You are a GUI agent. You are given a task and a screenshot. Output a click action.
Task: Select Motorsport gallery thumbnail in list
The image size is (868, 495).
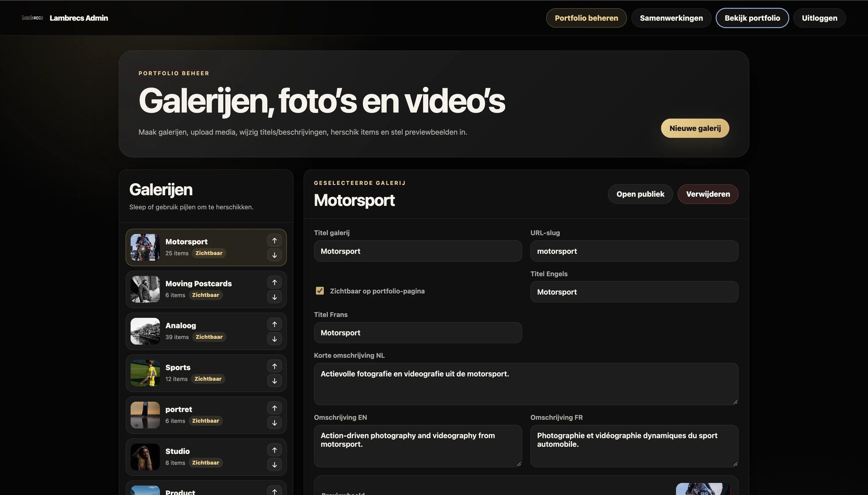pyautogui.click(x=145, y=247)
